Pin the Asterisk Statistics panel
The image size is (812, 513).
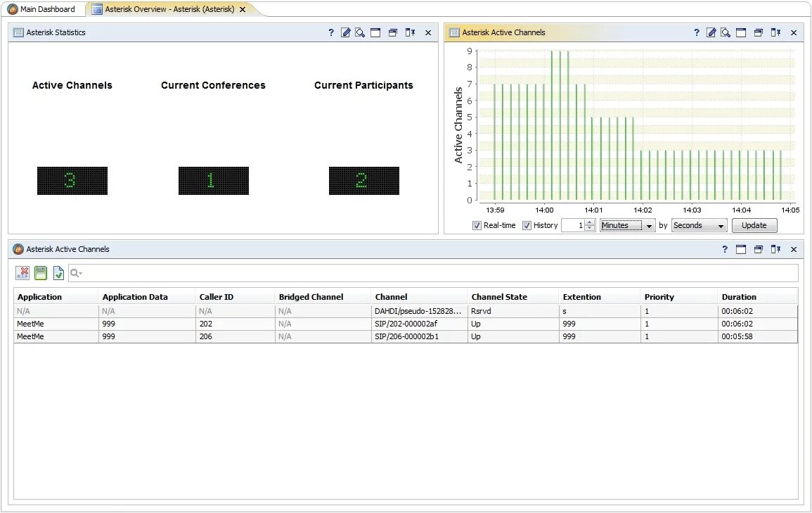tap(410, 32)
